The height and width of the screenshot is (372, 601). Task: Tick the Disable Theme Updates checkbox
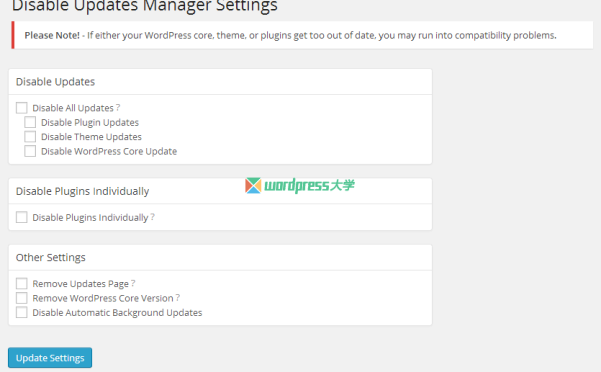tap(30, 137)
